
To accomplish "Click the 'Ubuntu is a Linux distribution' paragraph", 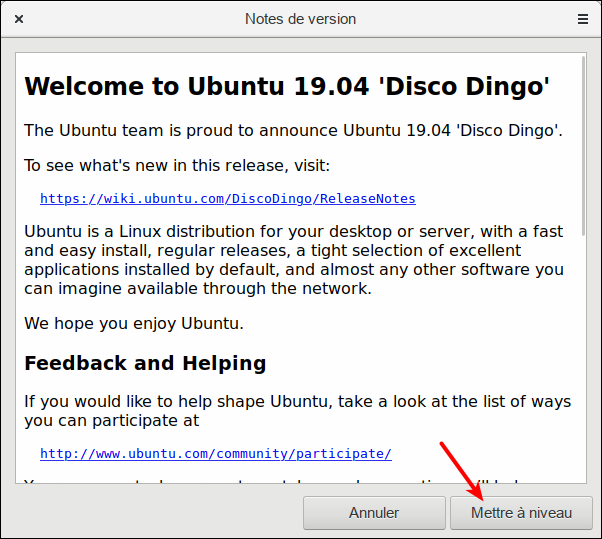I will click(x=295, y=260).
